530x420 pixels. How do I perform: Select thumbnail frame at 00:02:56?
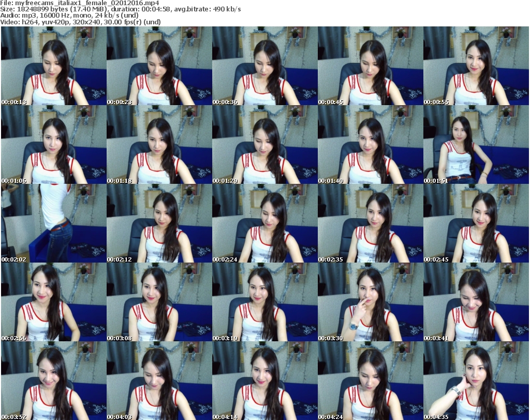click(54, 302)
